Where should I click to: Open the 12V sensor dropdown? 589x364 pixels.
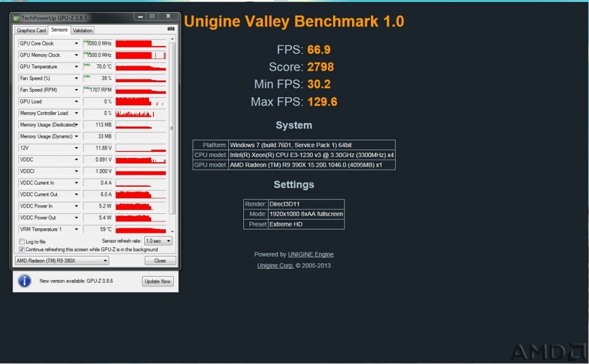(77, 148)
